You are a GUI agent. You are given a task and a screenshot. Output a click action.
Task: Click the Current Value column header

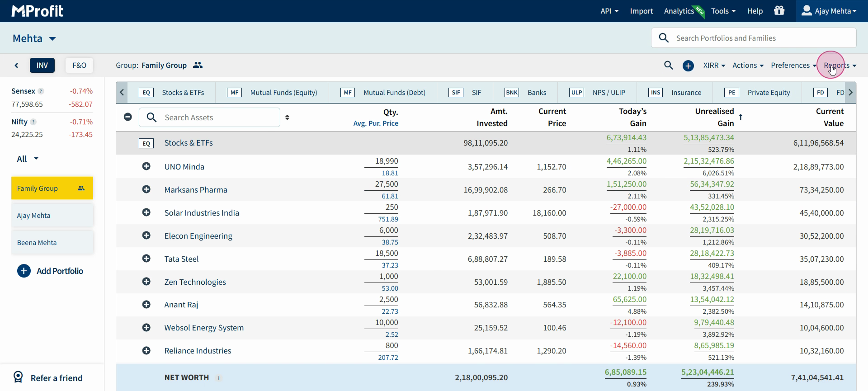coord(830,117)
